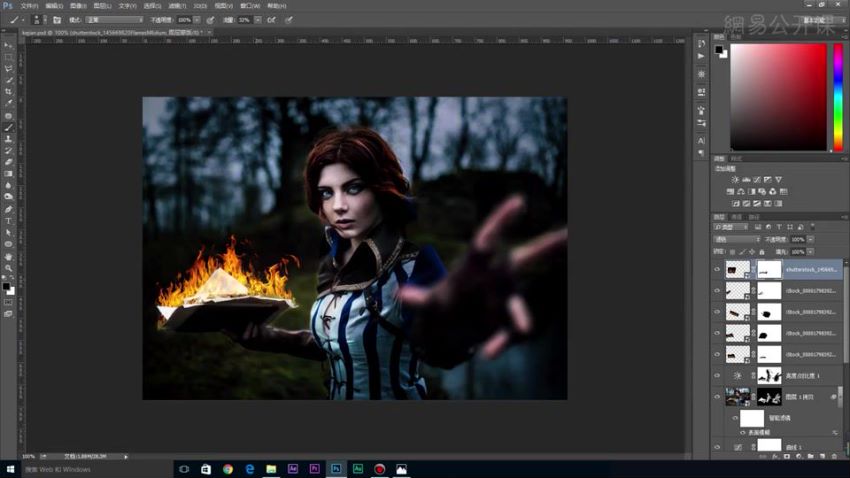Open the Image menu
Image resolution: width=850 pixels, height=478 pixels.
[x=78, y=6]
